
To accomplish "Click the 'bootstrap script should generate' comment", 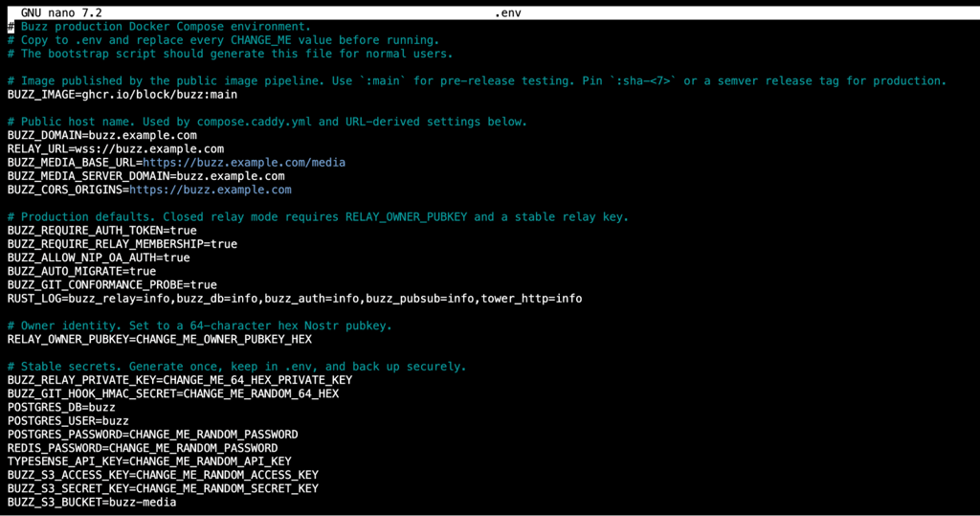I will (x=231, y=54).
